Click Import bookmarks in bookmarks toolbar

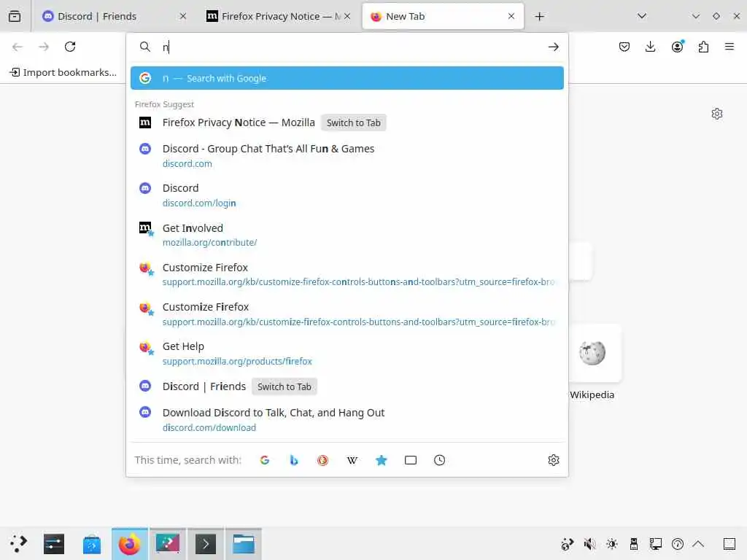point(63,72)
